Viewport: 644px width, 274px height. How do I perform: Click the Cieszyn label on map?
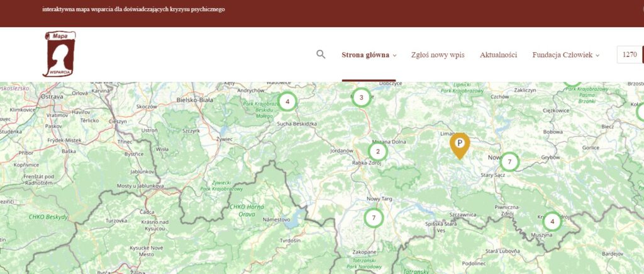pos(118,122)
